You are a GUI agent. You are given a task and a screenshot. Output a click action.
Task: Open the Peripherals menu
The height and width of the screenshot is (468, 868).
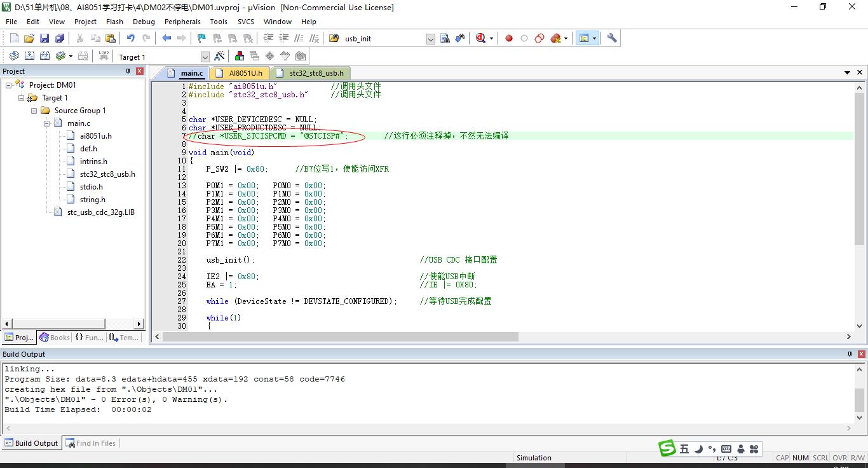click(182, 22)
